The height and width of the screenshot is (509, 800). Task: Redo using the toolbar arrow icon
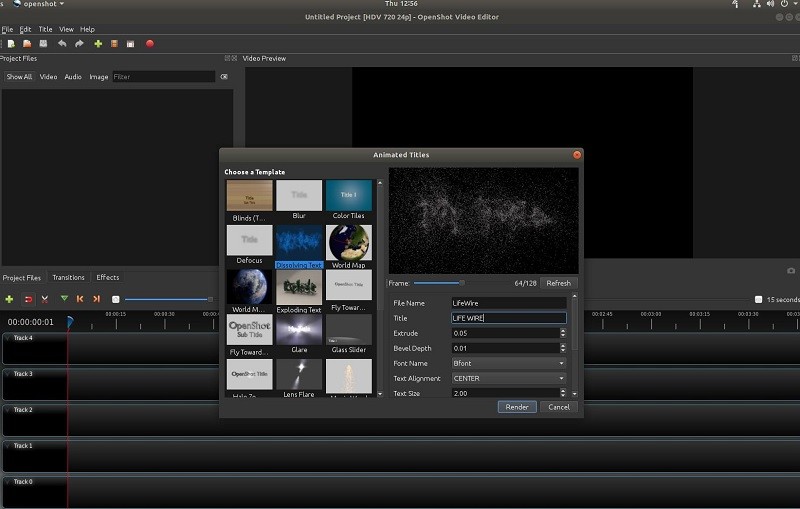click(79, 44)
